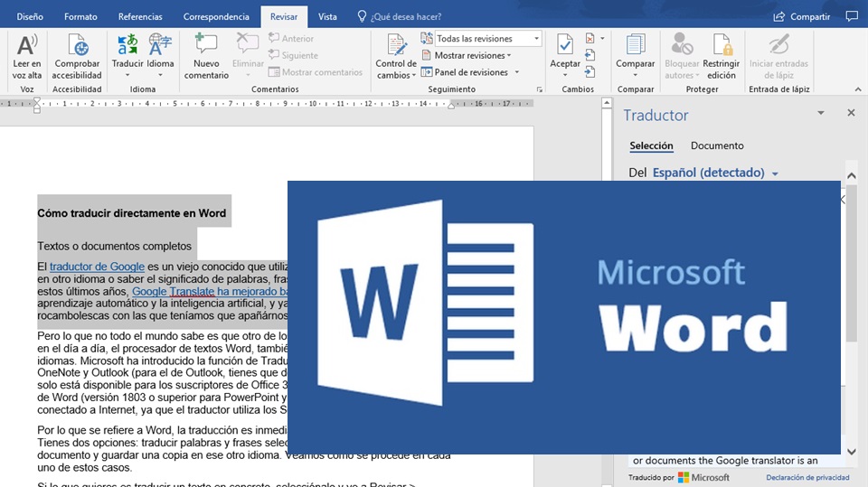Open the Formato tab
Viewport: 868px width, 487px height.
[x=80, y=16]
